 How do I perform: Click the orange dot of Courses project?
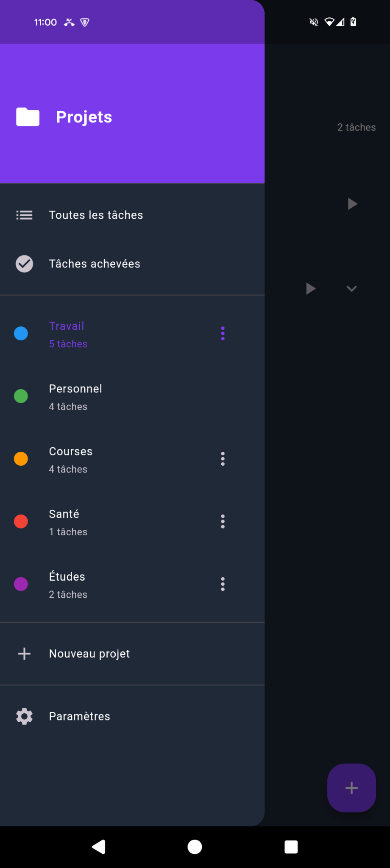pos(21,459)
